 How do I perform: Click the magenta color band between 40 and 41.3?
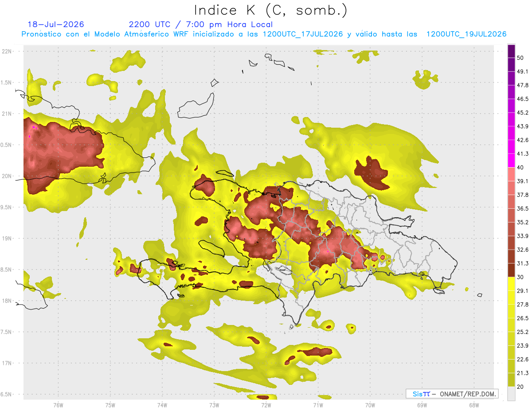point(511,160)
